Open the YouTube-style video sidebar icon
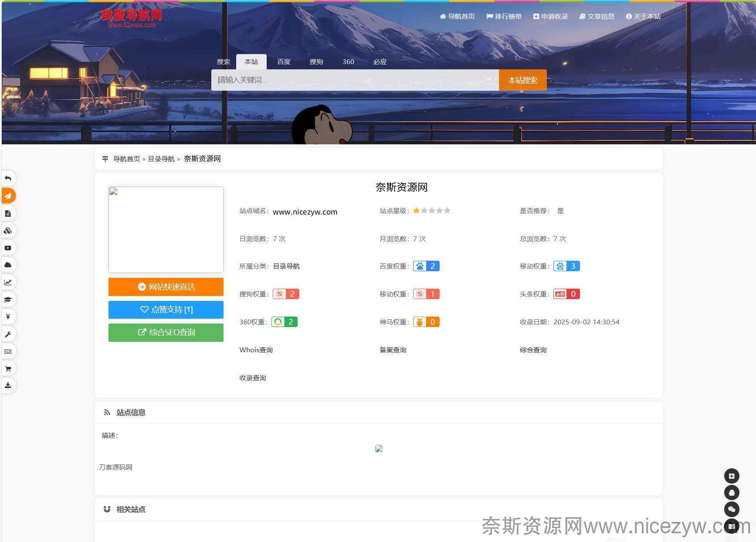This screenshot has height=542, width=756. tap(8, 248)
